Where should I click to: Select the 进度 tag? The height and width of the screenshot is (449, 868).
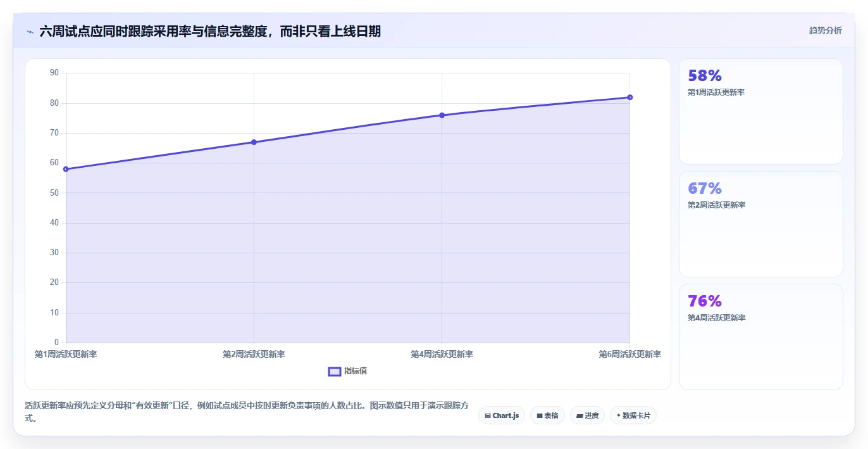pyautogui.click(x=588, y=415)
